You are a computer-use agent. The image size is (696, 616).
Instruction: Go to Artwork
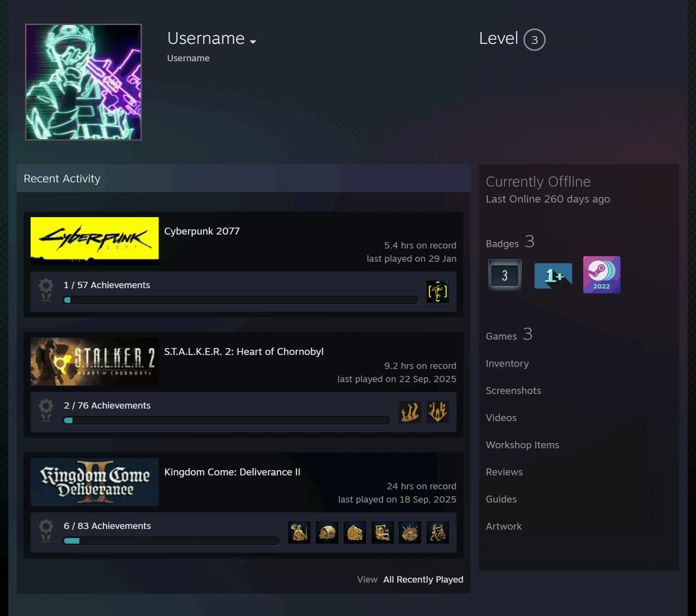504,526
